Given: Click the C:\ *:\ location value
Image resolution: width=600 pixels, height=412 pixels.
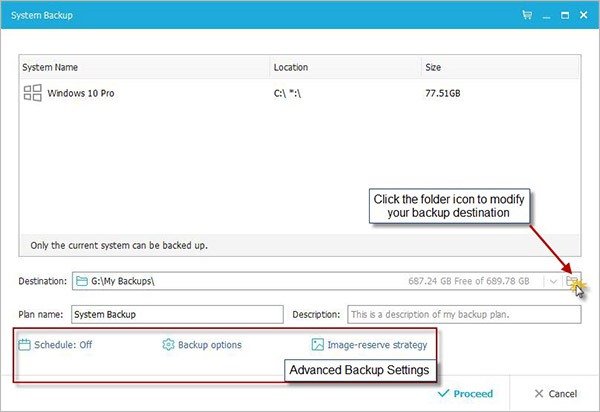Looking at the screenshot, I should (x=287, y=93).
